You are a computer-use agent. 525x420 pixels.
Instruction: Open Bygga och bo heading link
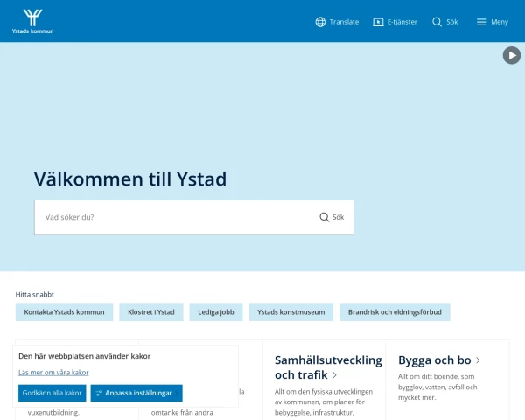coord(435,360)
